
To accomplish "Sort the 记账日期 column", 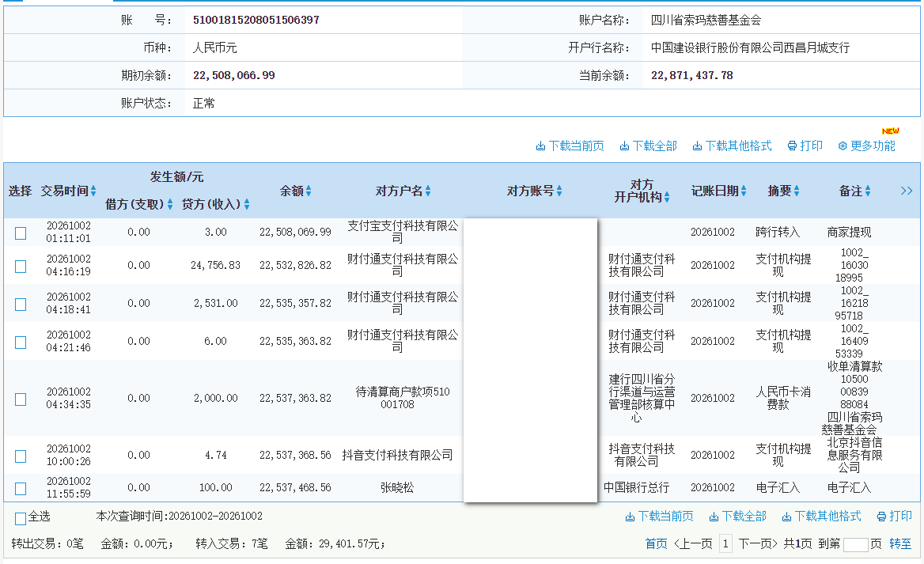I will (744, 191).
